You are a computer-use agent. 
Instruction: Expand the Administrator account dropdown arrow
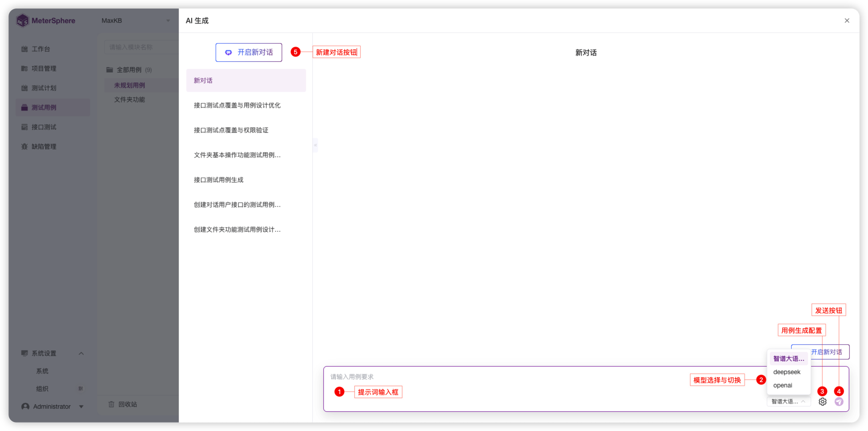[x=81, y=406]
